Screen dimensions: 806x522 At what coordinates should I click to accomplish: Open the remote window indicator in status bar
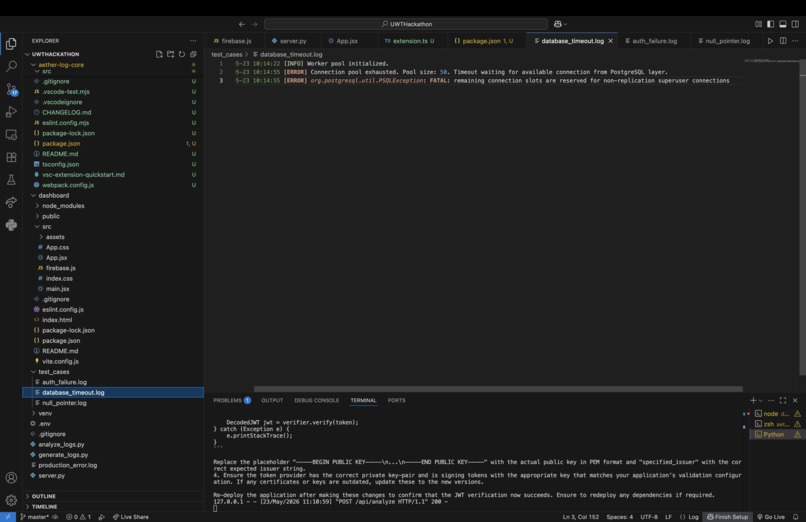[x=8, y=517]
